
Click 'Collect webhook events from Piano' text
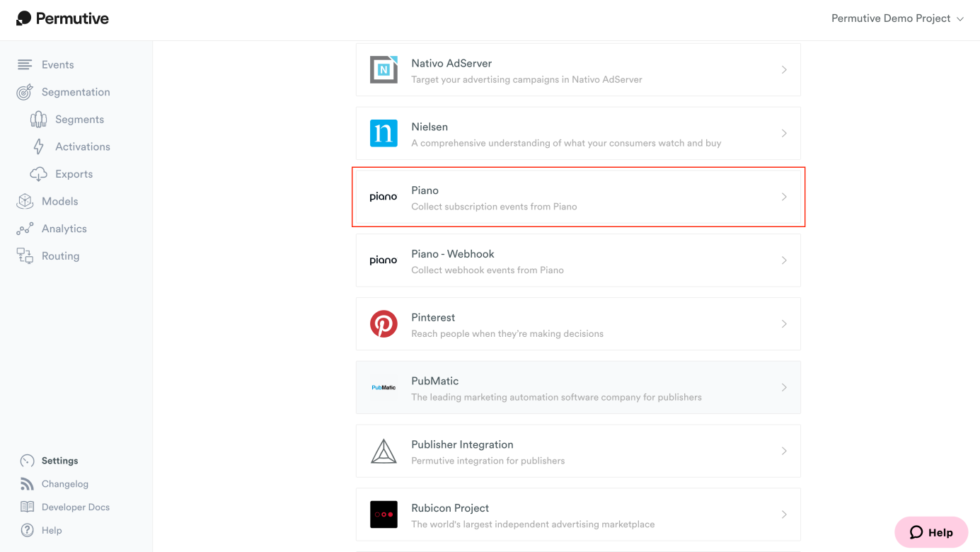coord(488,270)
